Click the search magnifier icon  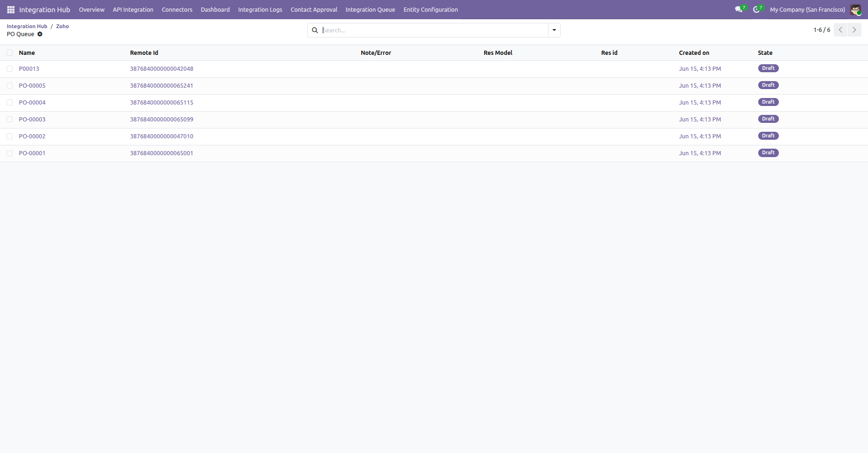pyautogui.click(x=315, y=30)
